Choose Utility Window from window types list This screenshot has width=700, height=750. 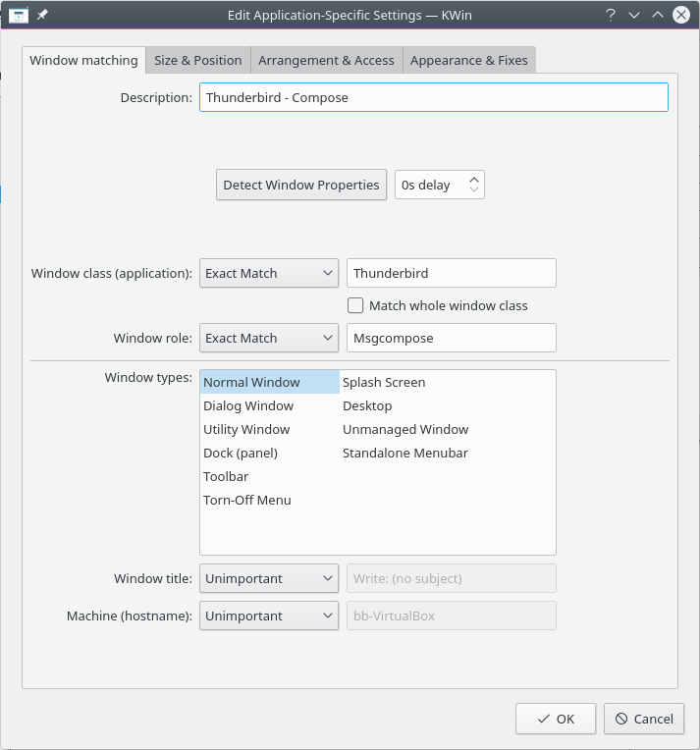point(246,429)
